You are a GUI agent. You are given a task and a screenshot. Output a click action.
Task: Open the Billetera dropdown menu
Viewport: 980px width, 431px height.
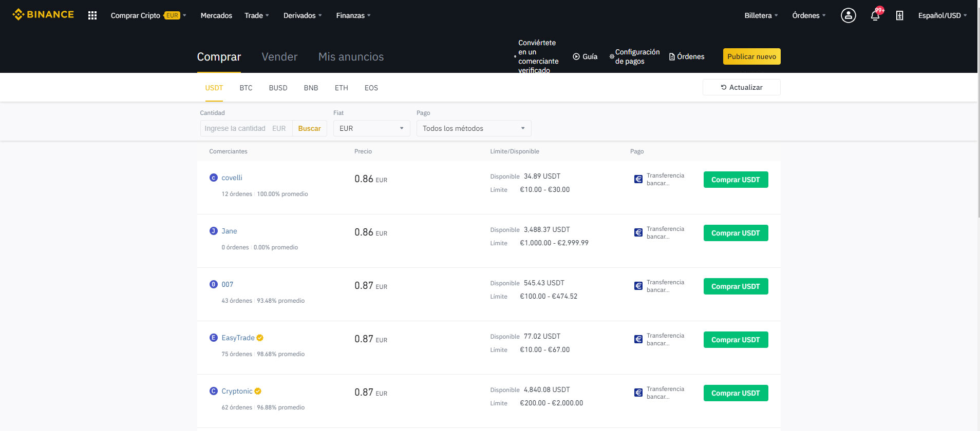(x=761, y=15)
